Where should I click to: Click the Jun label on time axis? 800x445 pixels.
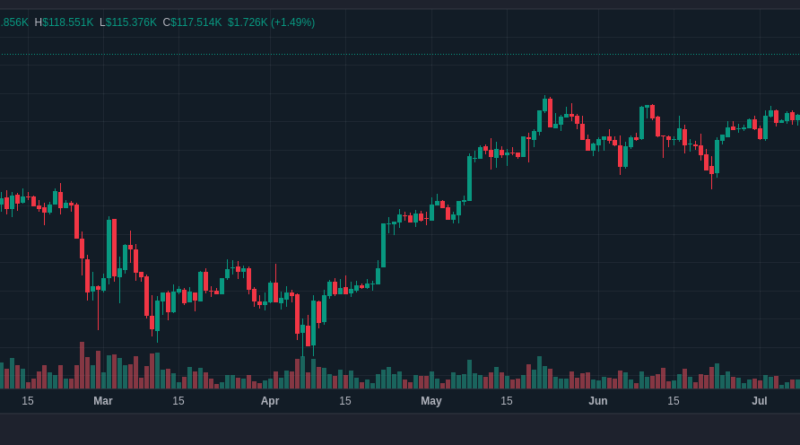point(598,401)
